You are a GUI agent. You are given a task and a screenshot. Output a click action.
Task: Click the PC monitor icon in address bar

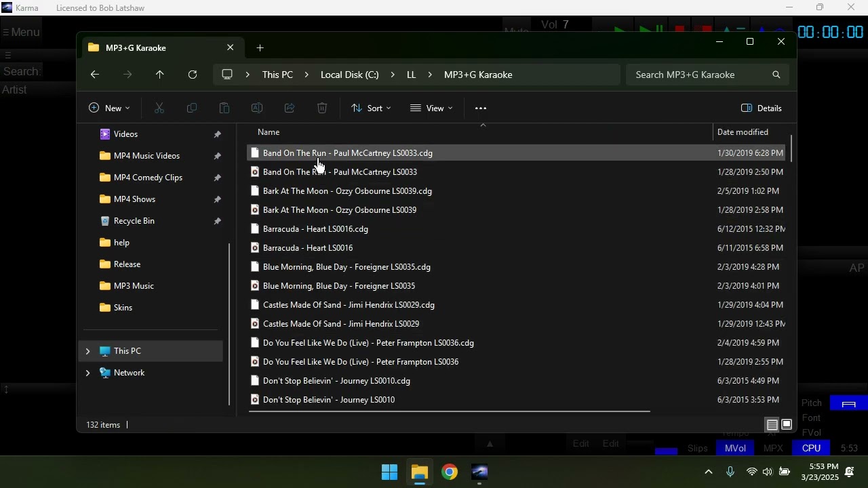point(227,75)
